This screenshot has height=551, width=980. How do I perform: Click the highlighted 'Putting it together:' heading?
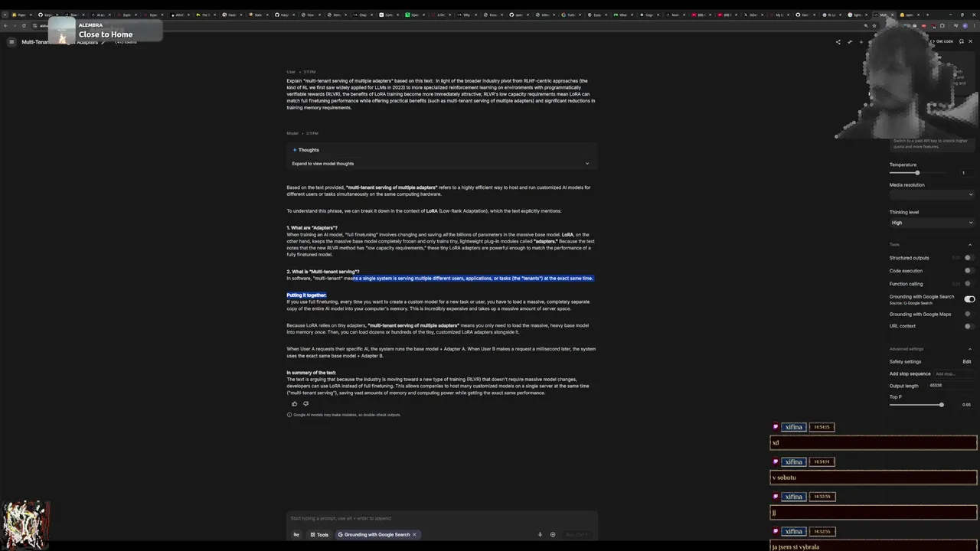(x=306, y=295)
